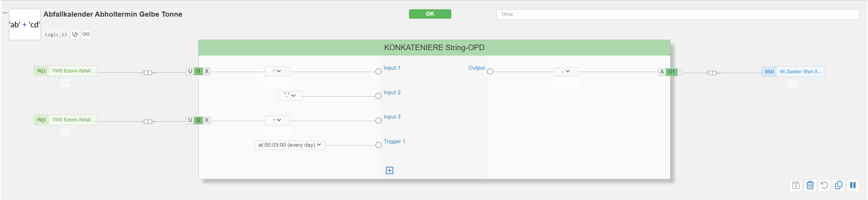Click the undo arrow icon
868x200 pixels.
(824, 185)
